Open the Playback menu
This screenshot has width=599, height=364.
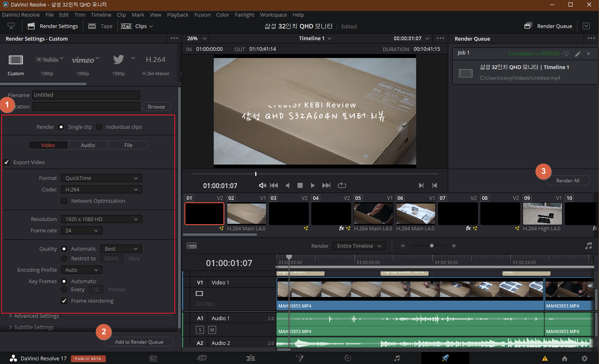tap(178, 15)
